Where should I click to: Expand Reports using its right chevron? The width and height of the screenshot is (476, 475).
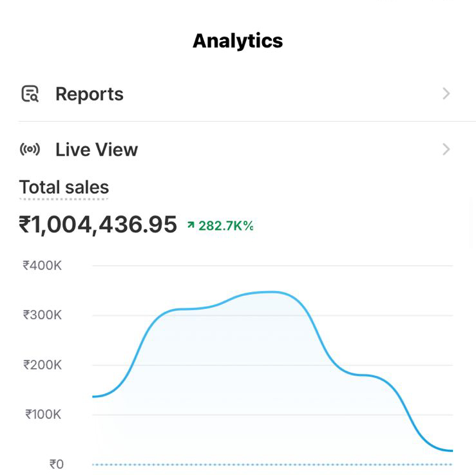tap(446, 93)
